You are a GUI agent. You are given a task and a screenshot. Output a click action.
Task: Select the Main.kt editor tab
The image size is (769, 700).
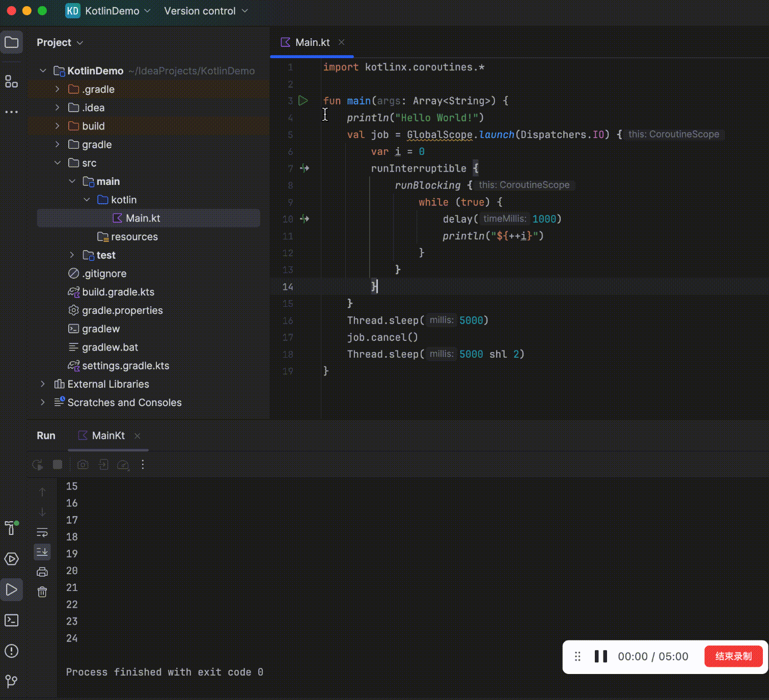312,42
